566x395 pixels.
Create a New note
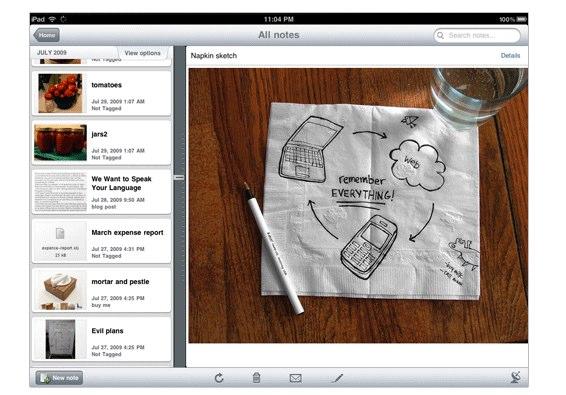pos(60,378)
